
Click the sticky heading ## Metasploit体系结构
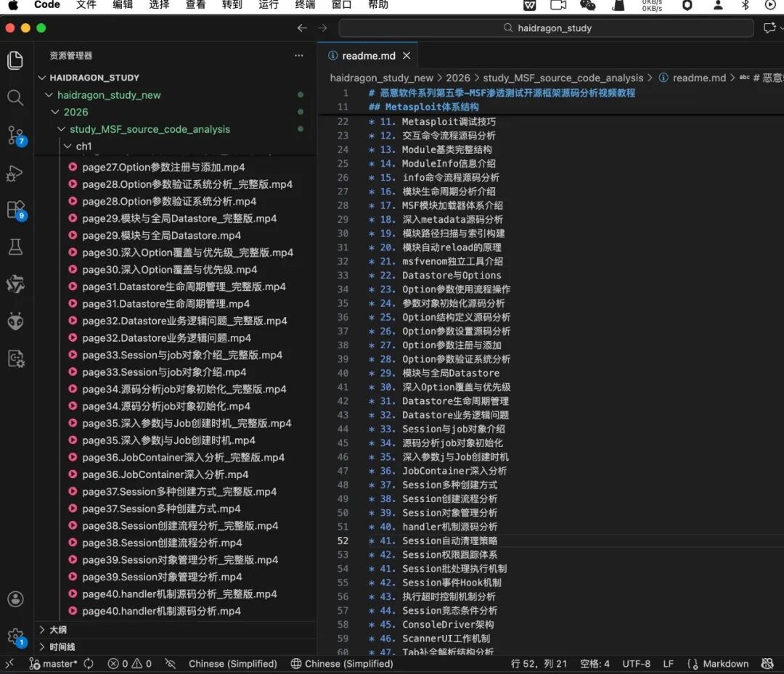tap(423, 107)
